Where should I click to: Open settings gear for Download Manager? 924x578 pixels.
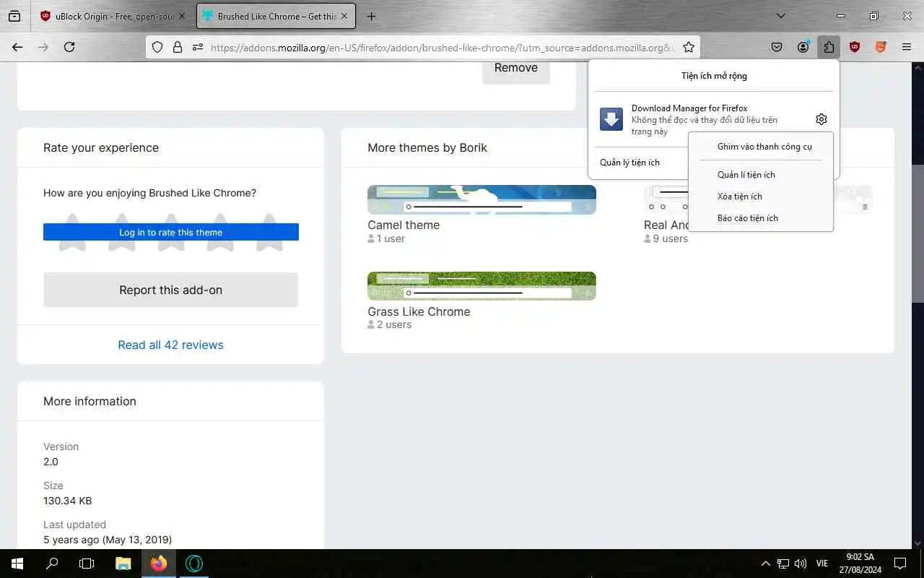coord(821,119)
